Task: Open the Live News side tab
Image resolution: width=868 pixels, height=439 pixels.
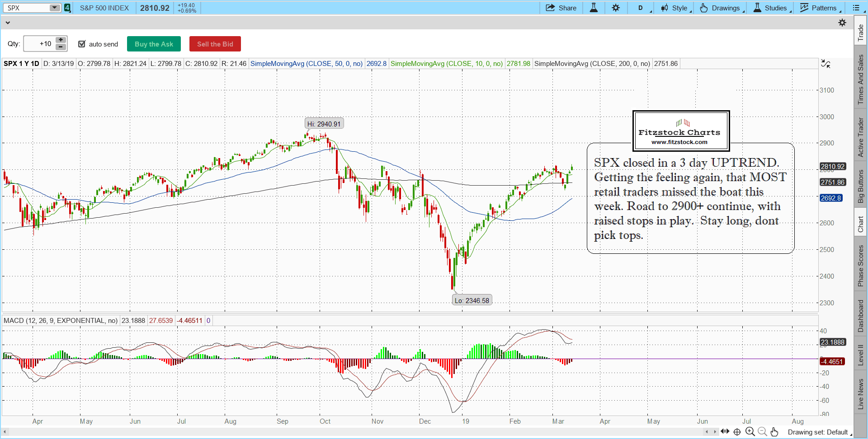Action: click(861, 394)
